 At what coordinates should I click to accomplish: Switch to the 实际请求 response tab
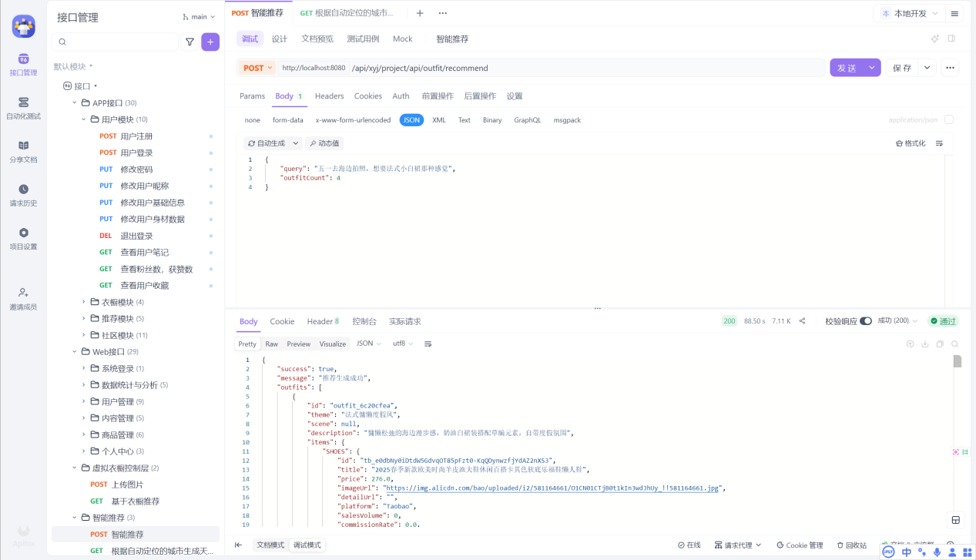coord(404,321)
